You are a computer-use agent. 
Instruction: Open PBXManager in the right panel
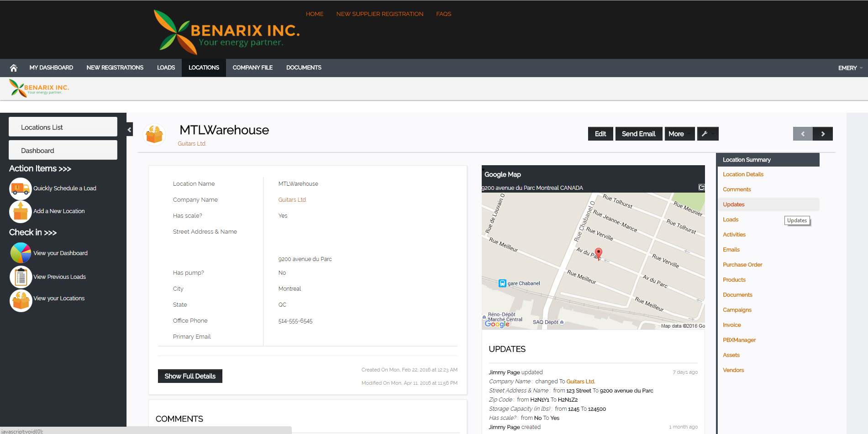(x=739, y=340)
